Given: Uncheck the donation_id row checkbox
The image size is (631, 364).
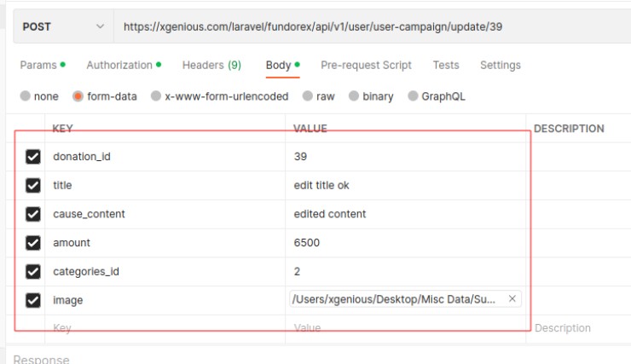Looking at the screenshot, I should tap(33, 157).
